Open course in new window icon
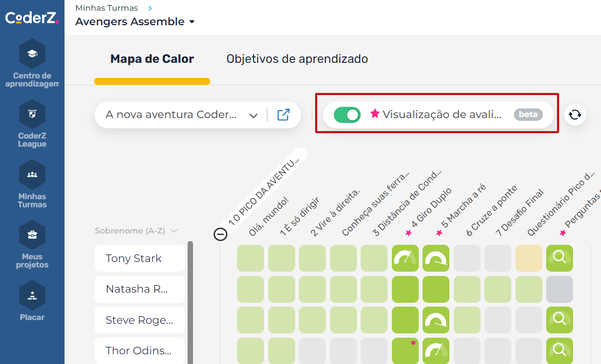 (x=283, y=115)
